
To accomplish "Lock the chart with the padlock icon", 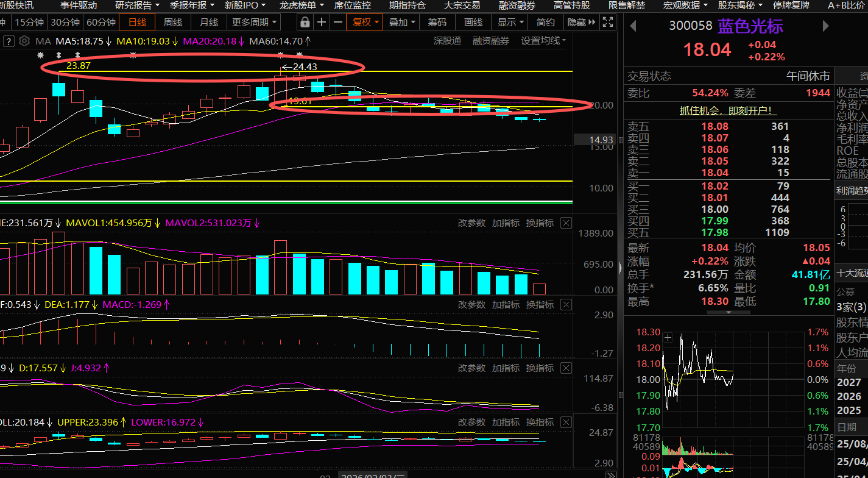I will 305,23.
